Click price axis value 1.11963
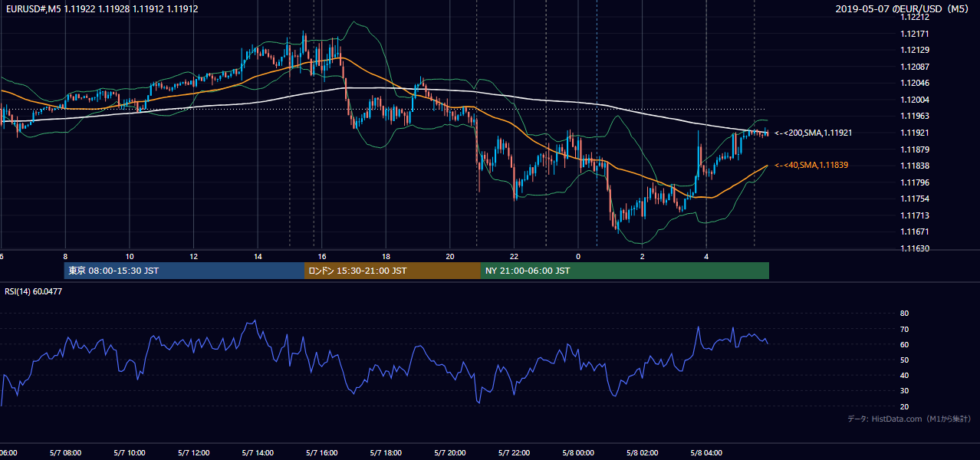Image resolution: width=980 pixels, height=460 pixels. [916, 116]
